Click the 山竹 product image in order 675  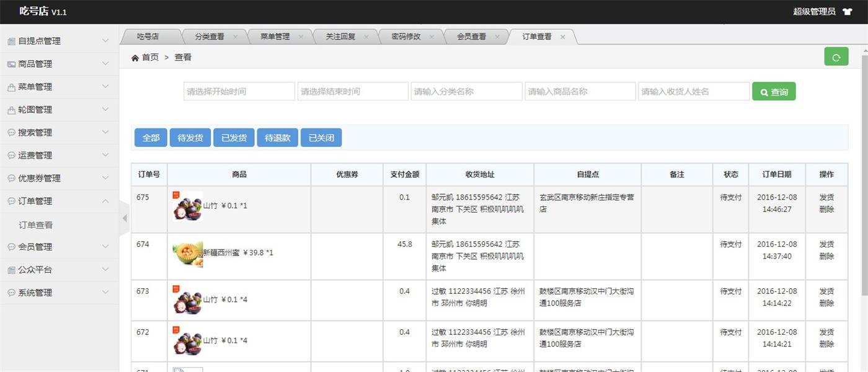pos(187,206)
